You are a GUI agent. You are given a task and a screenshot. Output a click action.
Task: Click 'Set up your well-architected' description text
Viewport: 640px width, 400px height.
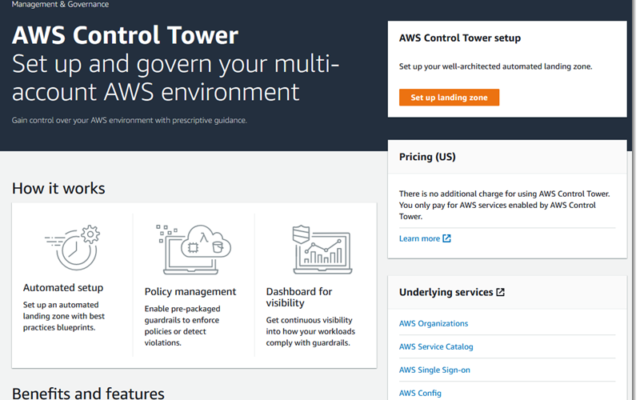pos(496,67)
